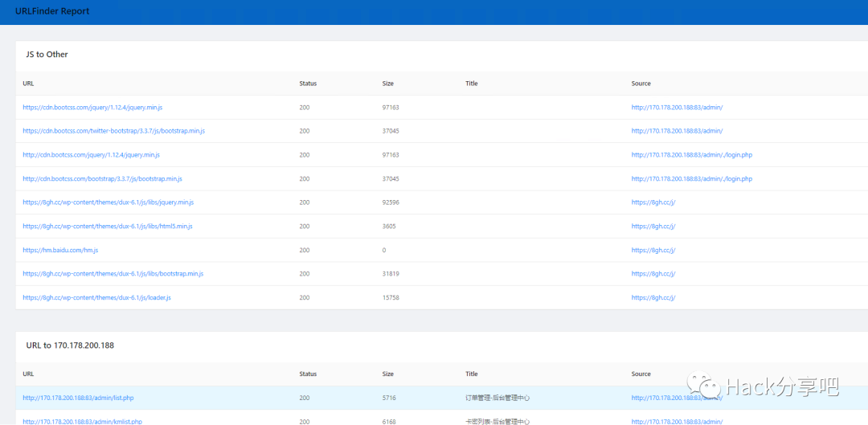The width and height of the screenshot is (868, 425).
Task: Click the URLFinder Report page title
Action: pos(52,11)
